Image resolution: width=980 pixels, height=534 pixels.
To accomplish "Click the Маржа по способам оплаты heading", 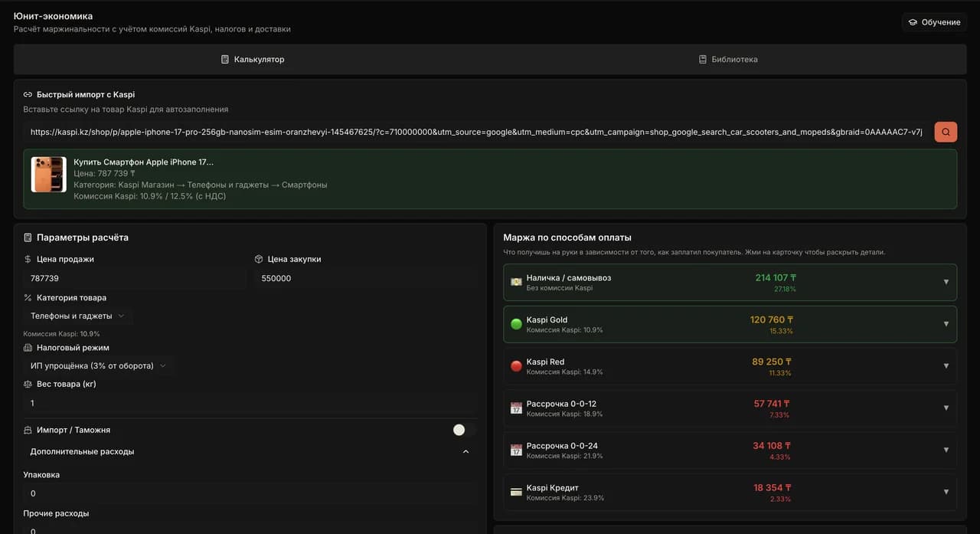I will [x=567, y=238].
